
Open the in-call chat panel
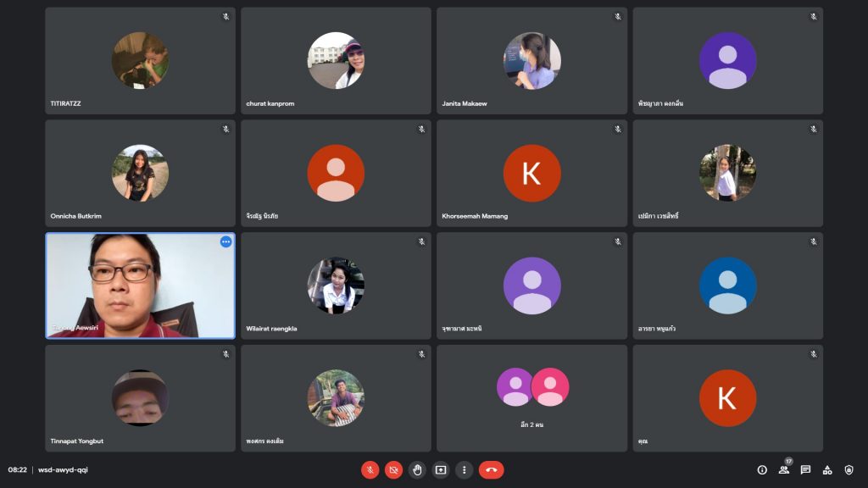click(x=807, y=469)
